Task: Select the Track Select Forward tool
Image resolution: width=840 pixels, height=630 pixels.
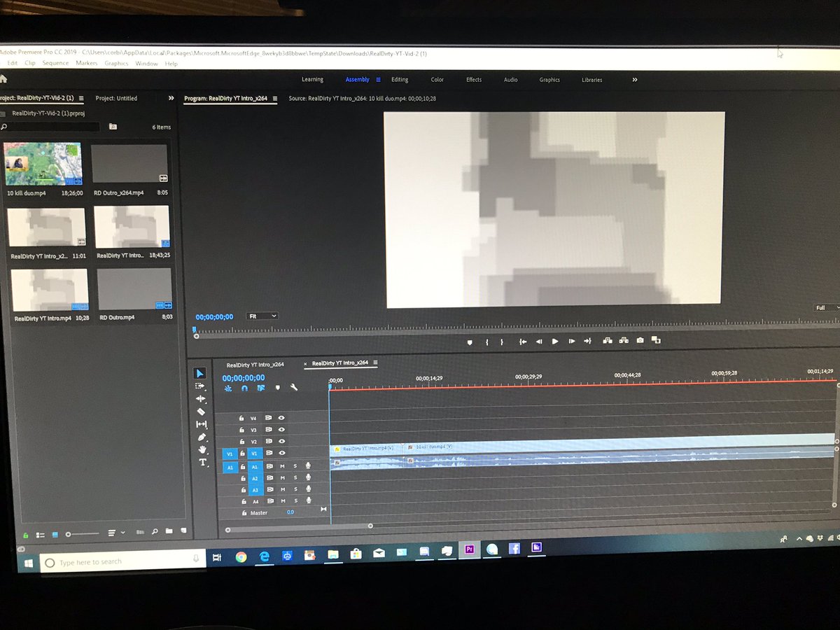Action: pos(200,386)
